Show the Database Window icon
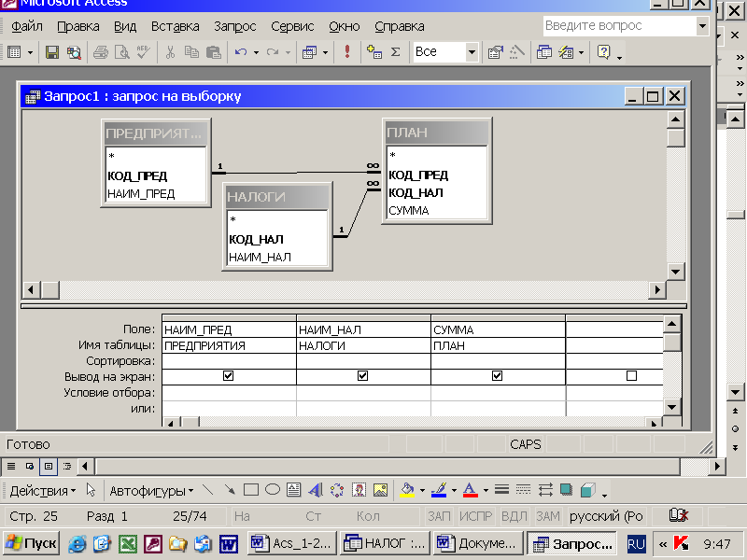 click(x=544, y=52)
